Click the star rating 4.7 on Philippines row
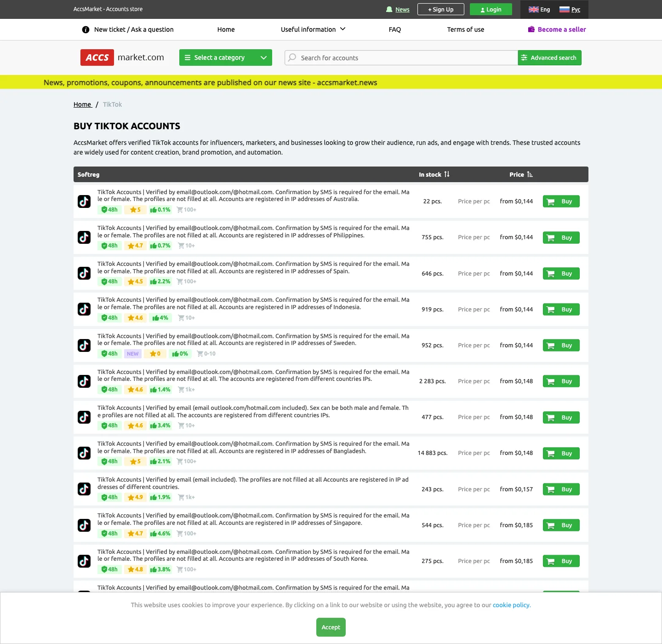 [136, 246]
